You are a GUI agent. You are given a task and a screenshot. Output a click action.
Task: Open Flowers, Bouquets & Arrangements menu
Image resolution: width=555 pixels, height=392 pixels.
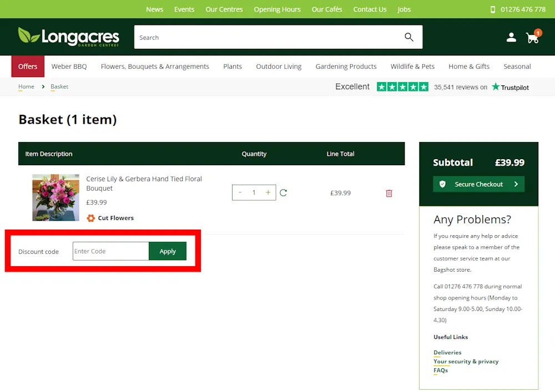coord(155,67)
